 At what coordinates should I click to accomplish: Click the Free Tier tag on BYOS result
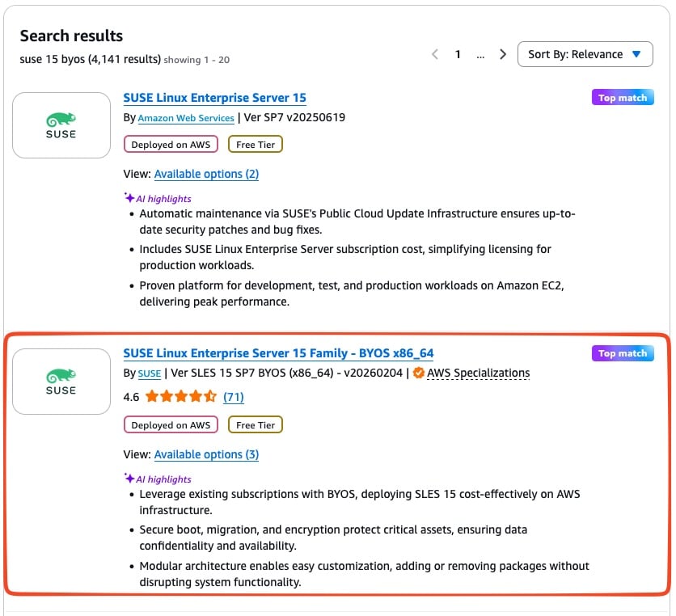pyautogui.click(x=256, y=425)
